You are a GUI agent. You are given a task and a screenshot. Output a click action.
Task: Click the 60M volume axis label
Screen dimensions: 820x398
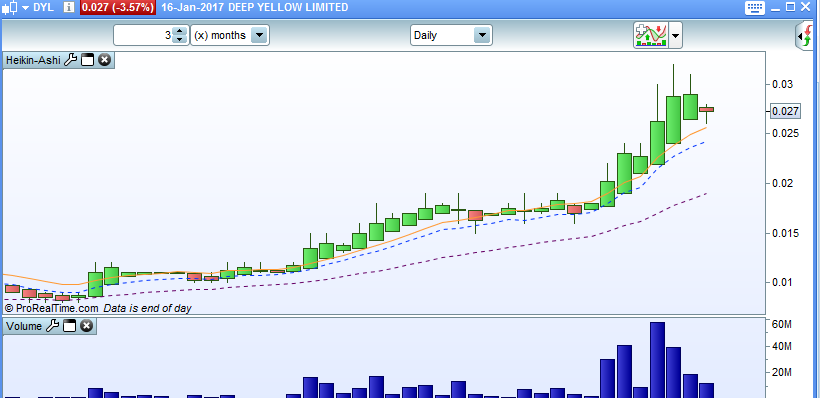tap(782, 325)
